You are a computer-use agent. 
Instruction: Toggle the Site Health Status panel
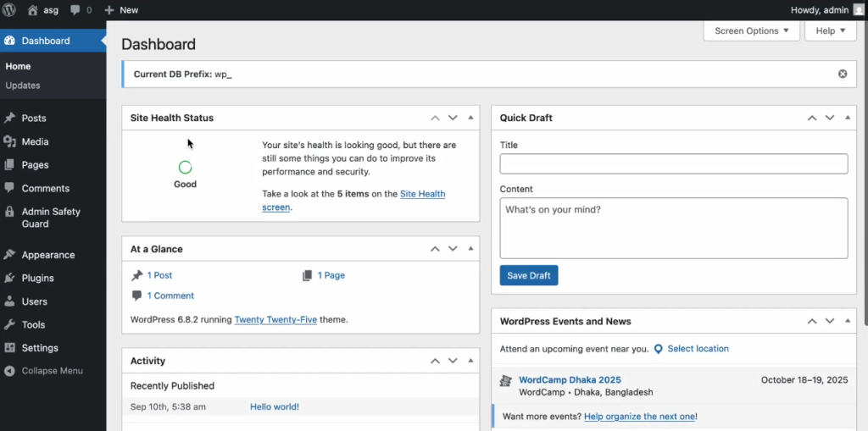(471, 119)
